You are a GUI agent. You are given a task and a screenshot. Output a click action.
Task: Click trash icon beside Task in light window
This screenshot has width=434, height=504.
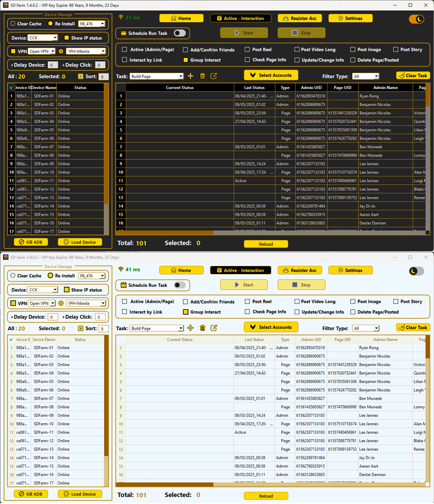point(203,328)
